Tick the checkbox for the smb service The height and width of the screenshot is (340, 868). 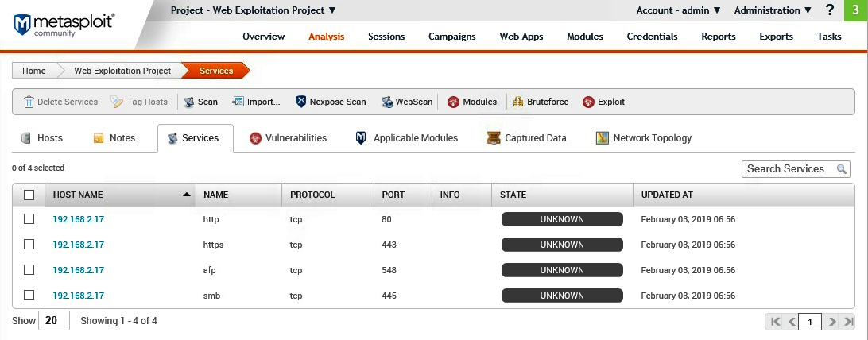(29, 296)
